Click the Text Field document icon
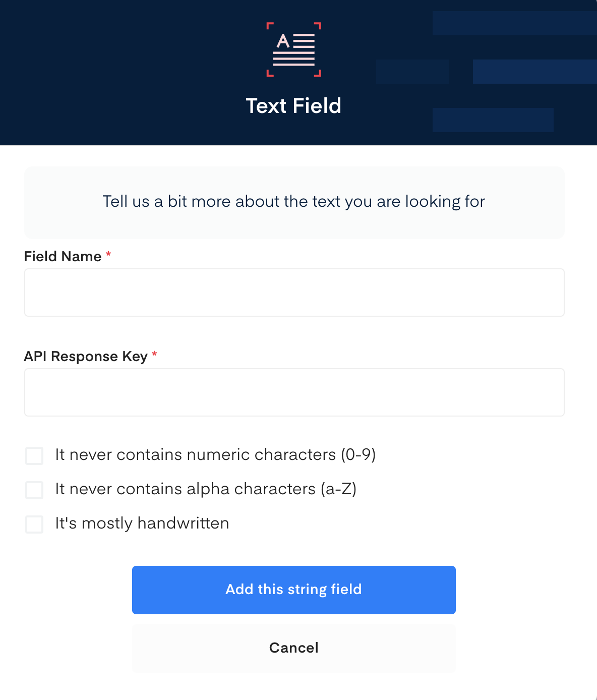This screenshot has width=597, height=700. tap(293, 49)
